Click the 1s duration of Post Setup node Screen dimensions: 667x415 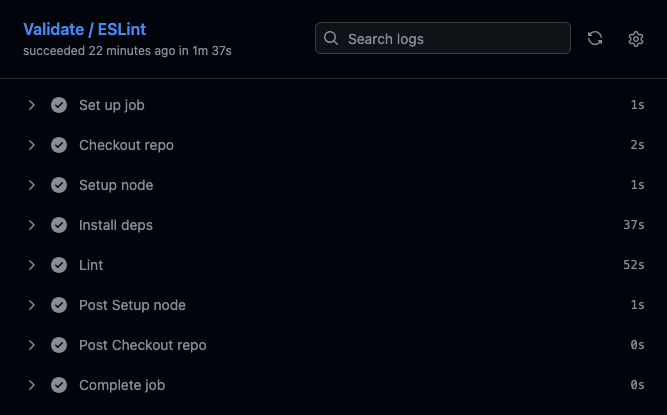637,305
